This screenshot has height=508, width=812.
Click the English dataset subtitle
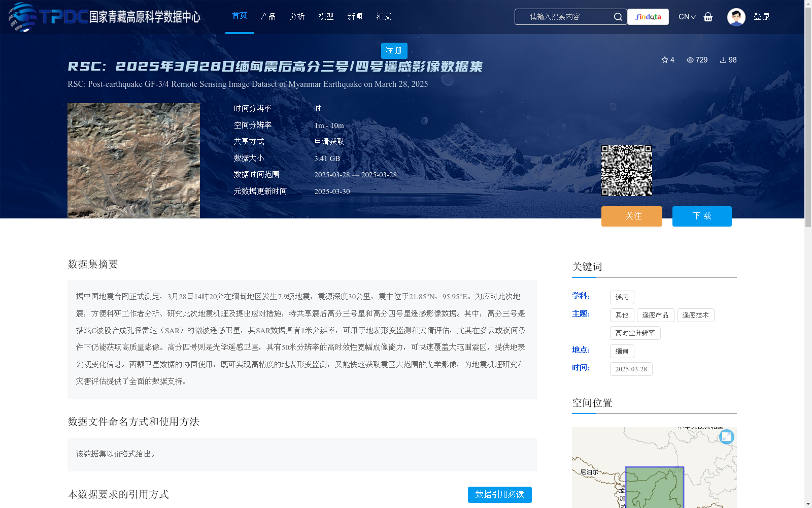[x=248, y=84]
